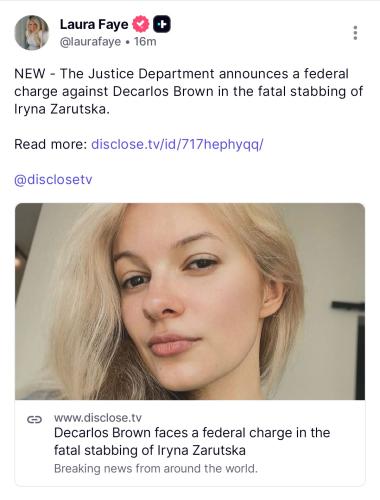
Task: Open the Laura Faye display name
Action: coord(94,24)
